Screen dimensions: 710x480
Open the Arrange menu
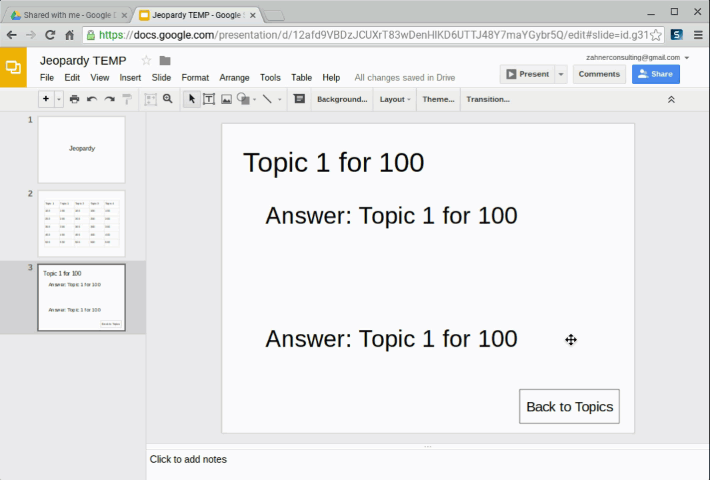[x=234, y=78]
